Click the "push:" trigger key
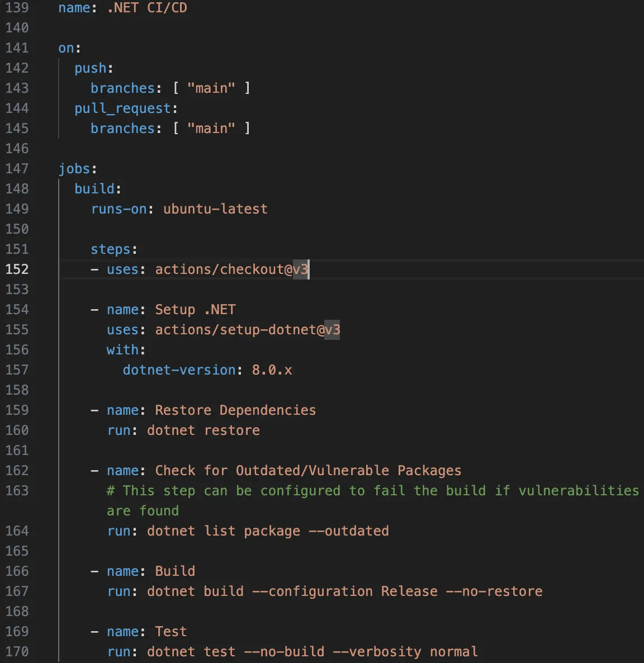The image size is (644, 663). (91, 68)
